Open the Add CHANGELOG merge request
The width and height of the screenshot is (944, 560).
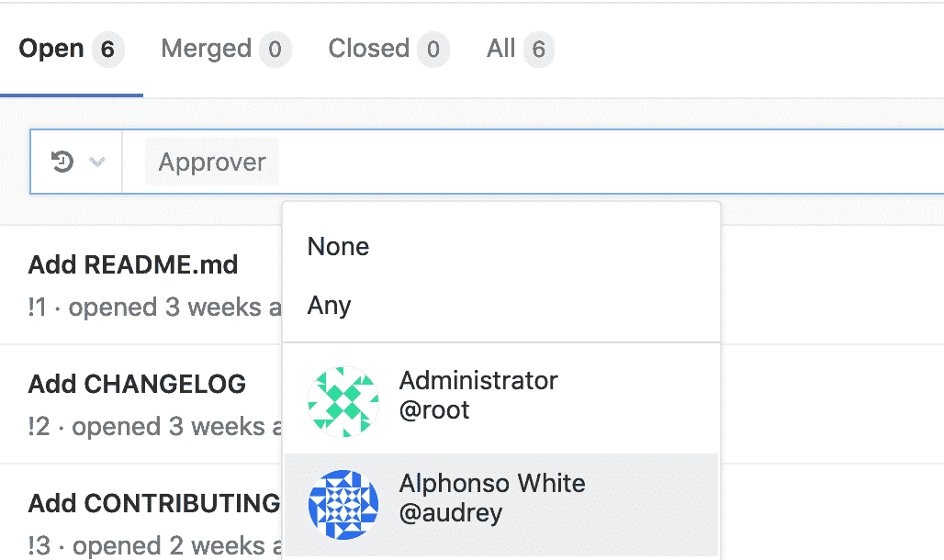coord(137,384)
